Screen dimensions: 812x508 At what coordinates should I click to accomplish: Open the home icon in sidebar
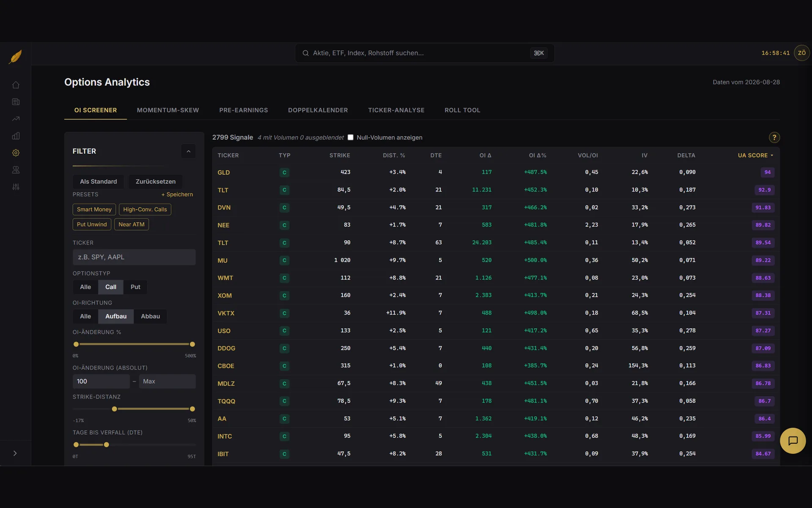point(16,85)
